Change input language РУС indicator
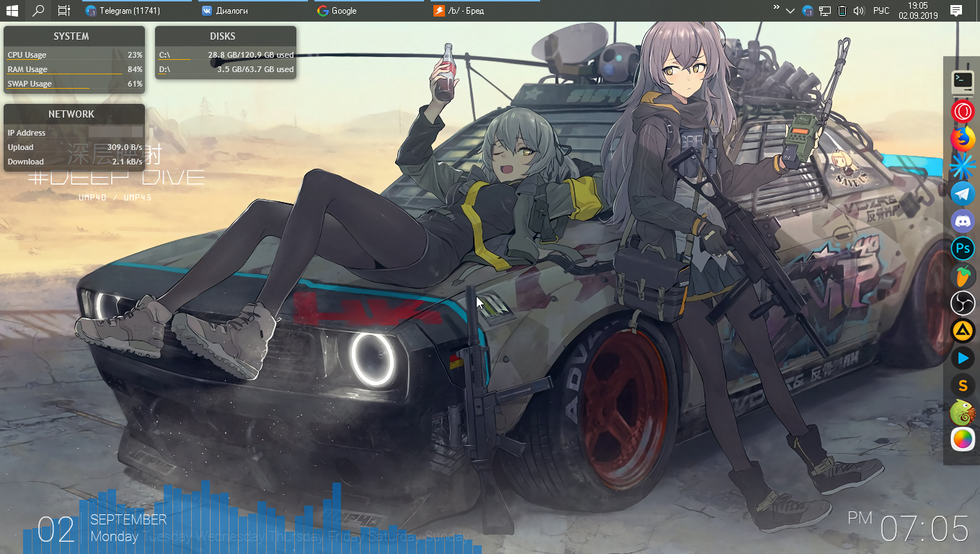This screenshot has width=980, height=554. [x=881, y=11]
